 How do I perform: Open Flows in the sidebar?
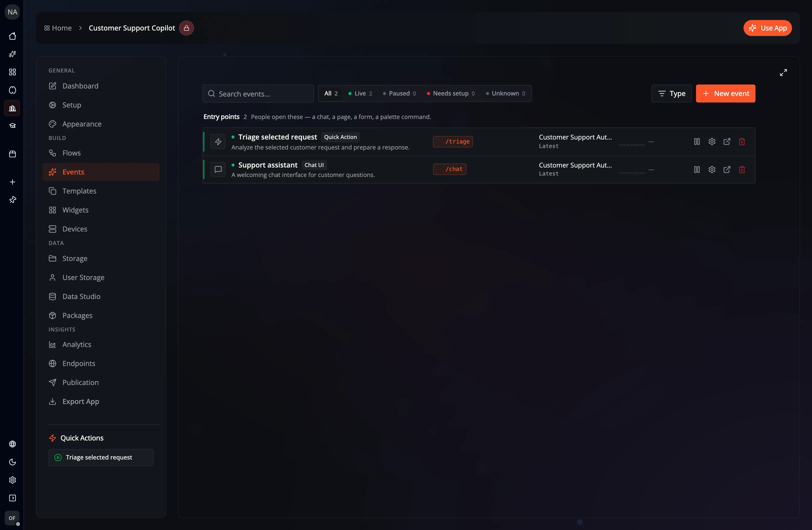[x=101, y=153]
